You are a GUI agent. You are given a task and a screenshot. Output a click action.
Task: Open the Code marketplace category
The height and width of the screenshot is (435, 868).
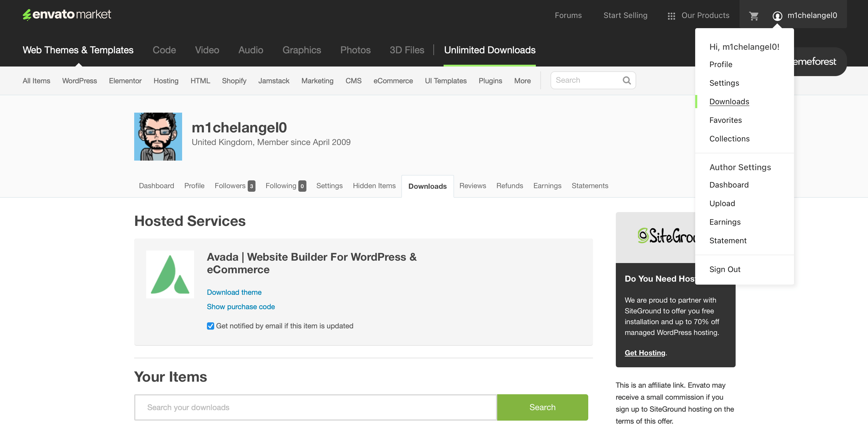tap(164, 50)
